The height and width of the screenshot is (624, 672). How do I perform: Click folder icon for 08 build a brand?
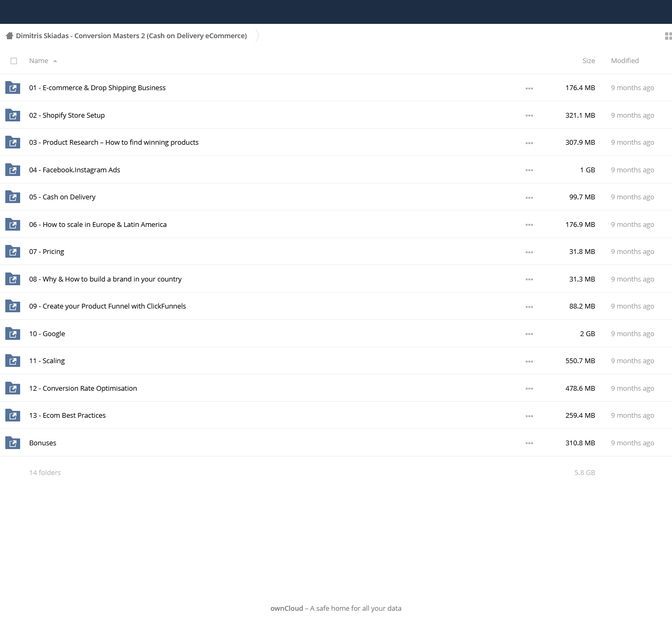pyautogui.click(x=13, y=279)
